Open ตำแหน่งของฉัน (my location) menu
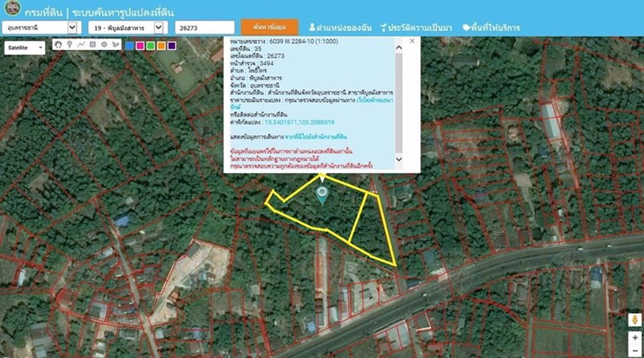This screenshot has width=644, height=358. (x=340, y=27)
